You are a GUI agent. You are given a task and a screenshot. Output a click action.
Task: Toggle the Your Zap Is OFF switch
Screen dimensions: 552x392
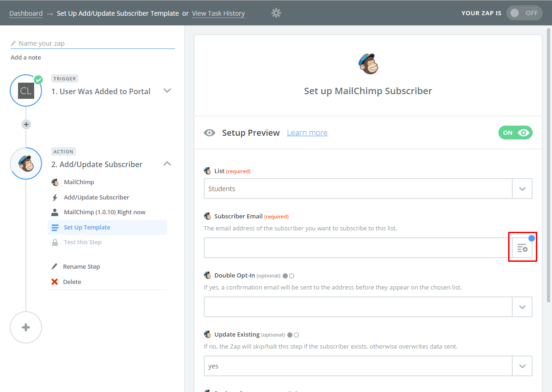pos(524,13)
